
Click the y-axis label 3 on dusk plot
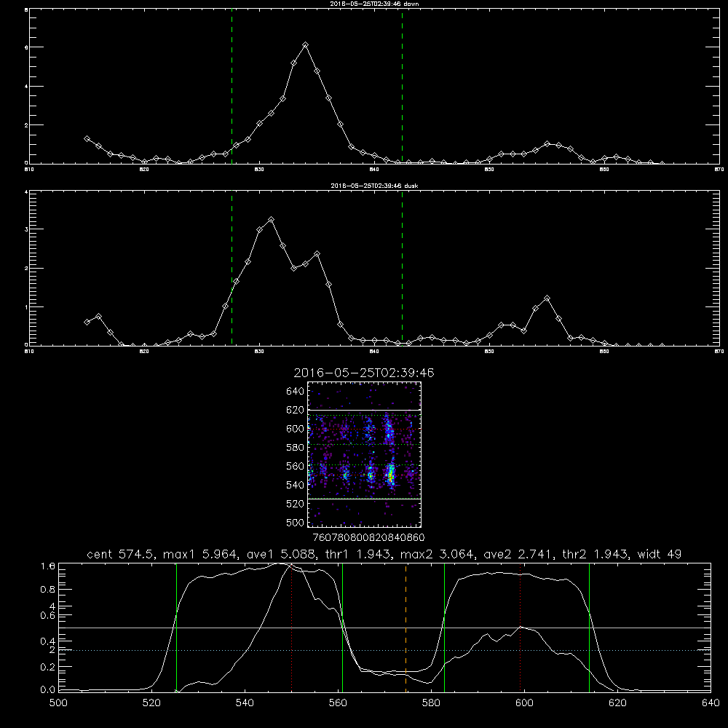[26, 229]
